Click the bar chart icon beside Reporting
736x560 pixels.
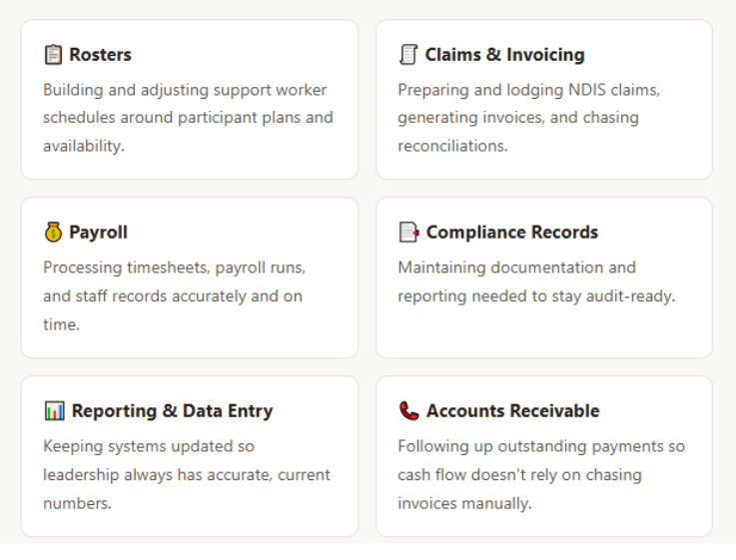pyautogui.click(x=55, y=411)
